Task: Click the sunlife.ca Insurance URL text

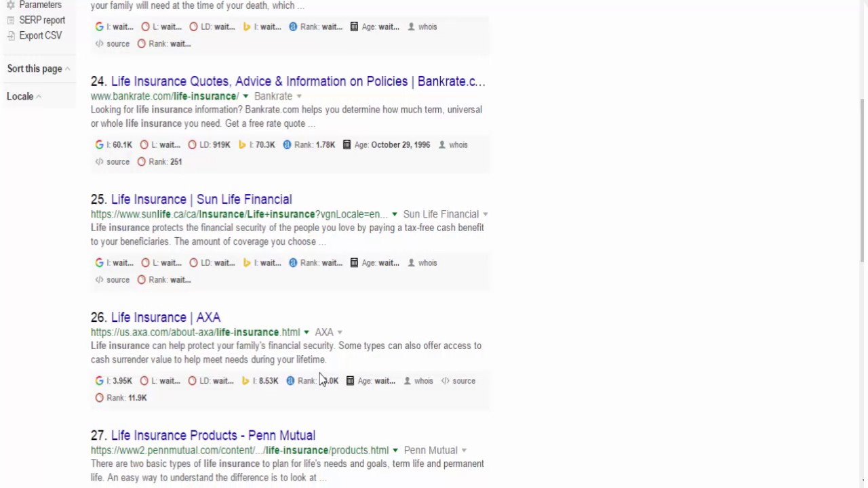Action: click(x=239, y=214)
